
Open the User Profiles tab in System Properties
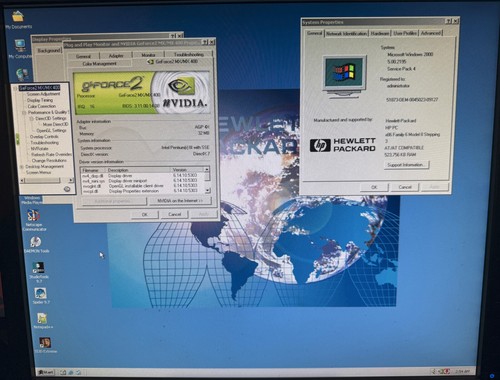tap(405, 33)
